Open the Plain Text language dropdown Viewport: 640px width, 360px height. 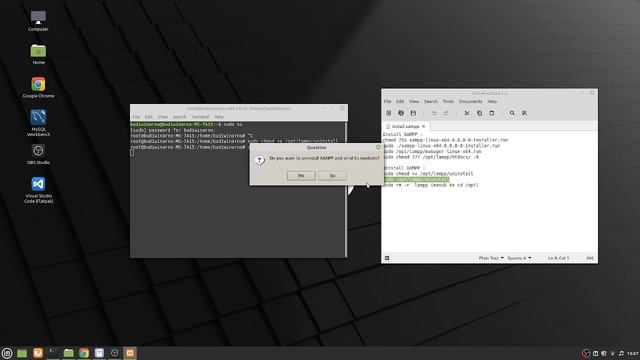tap(491, 258)
